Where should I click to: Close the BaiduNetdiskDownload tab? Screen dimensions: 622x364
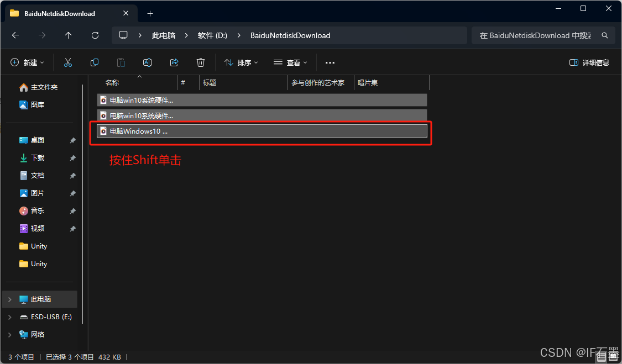click(126, 13)
